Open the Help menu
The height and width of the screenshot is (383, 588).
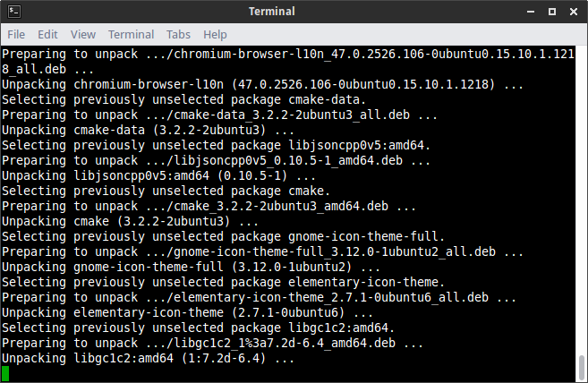(x=215, y=34)
